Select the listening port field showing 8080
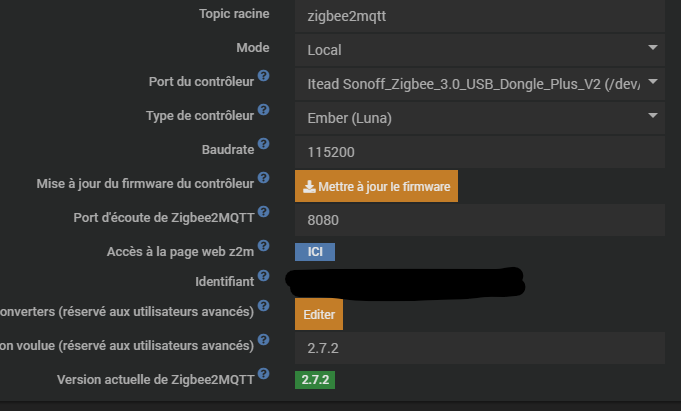This screenshot has width=681, height=411. (480, 219)
